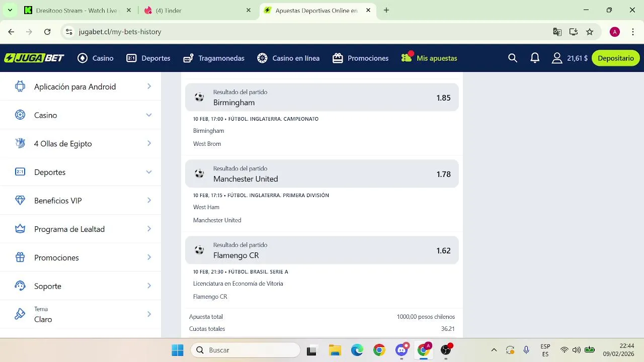Open Chrome profile avatar
The height and width of the screenshot is (362, 644).
615,32
